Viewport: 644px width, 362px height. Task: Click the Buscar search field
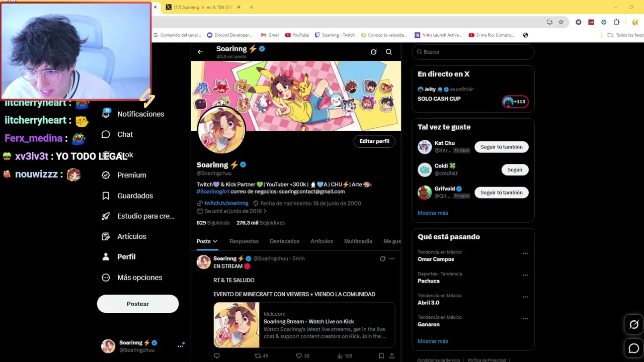[473, 52]
